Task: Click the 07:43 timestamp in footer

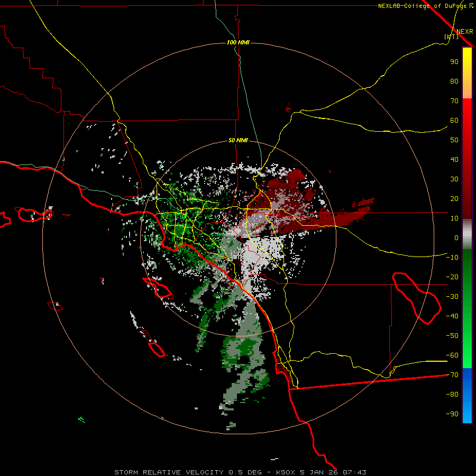Action: (354, 472)
